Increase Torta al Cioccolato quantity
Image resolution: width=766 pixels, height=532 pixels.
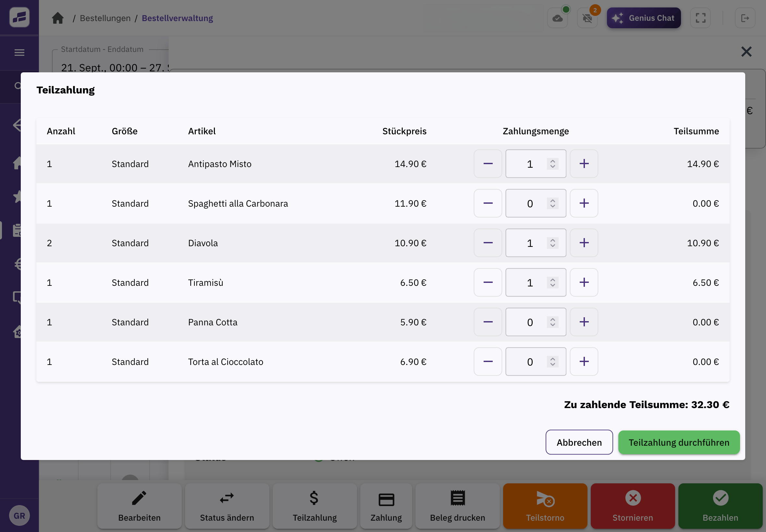(x=584, y=362)
